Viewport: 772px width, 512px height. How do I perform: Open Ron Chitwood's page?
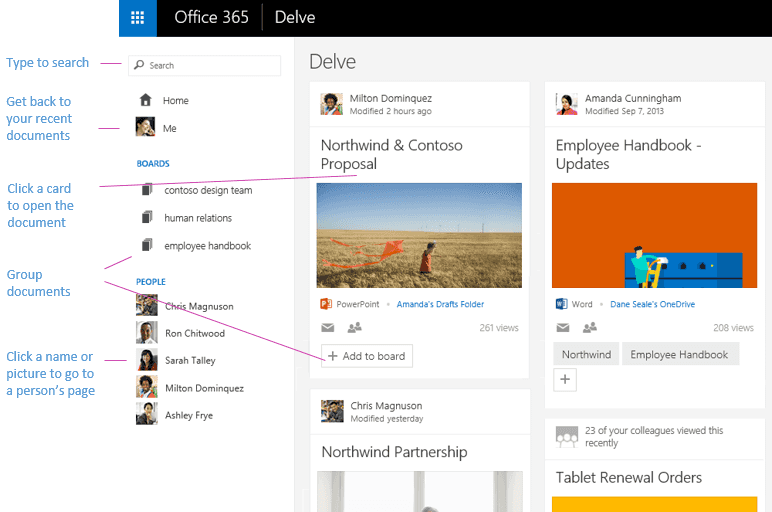point(195,333)
